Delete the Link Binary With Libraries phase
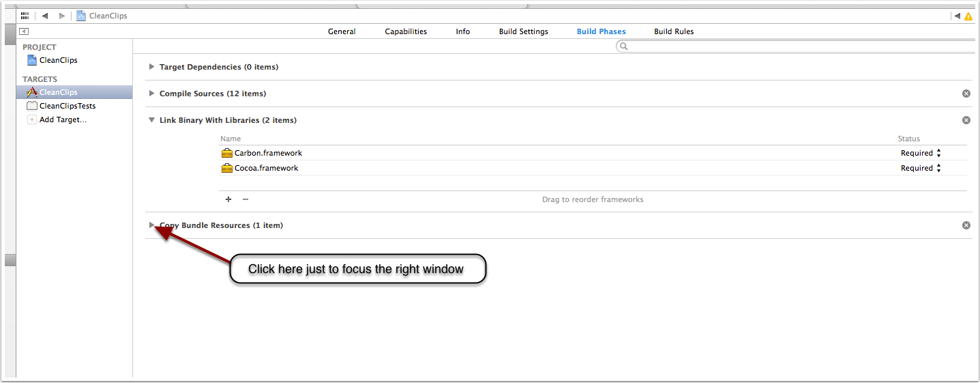This screenshot has width=980, height=383. [x=966, y=120]
